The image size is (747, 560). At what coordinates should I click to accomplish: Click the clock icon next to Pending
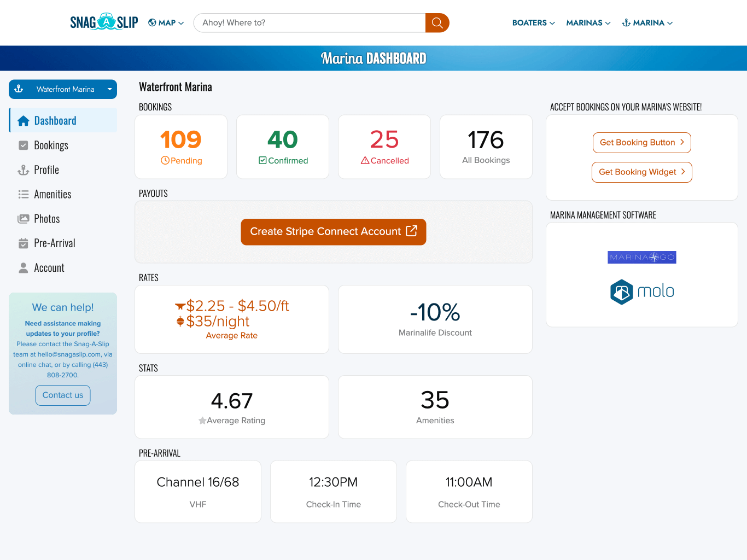coord(165,161)
